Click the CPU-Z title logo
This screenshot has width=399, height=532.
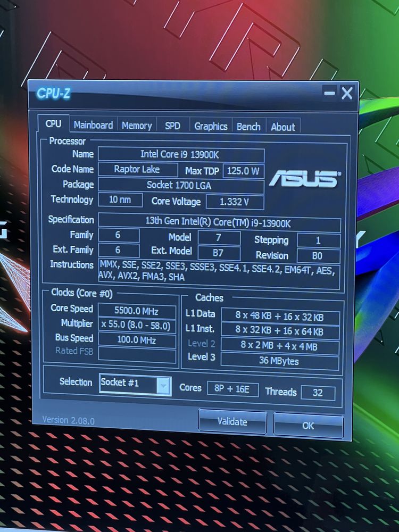pyautogui.click(x=53, y=93)
